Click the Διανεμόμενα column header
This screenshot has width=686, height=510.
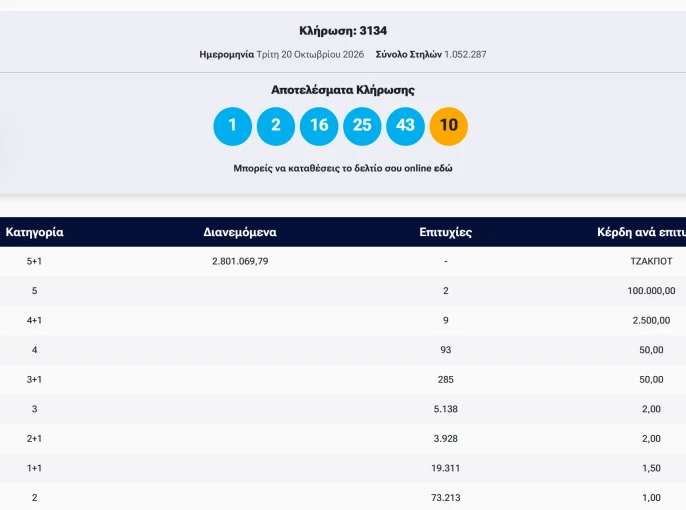point(240,232)
